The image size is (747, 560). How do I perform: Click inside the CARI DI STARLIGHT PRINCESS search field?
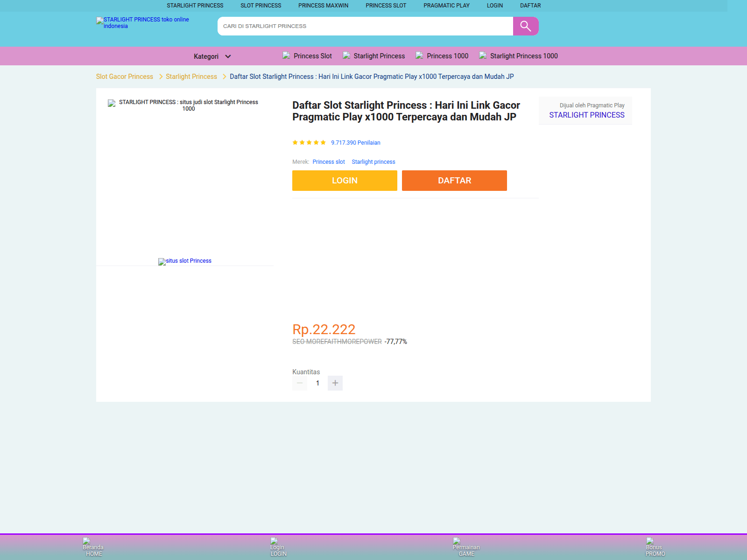364,26
